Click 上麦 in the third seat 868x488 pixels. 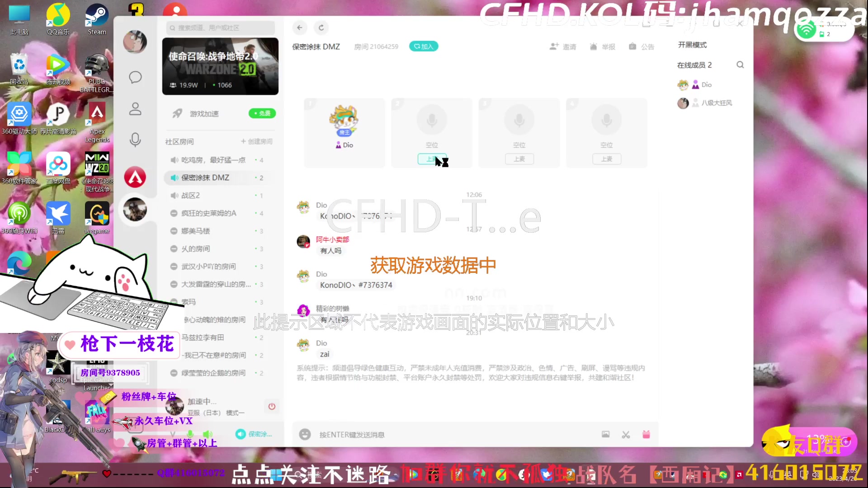pyautogui.click(x=519, y=159)
